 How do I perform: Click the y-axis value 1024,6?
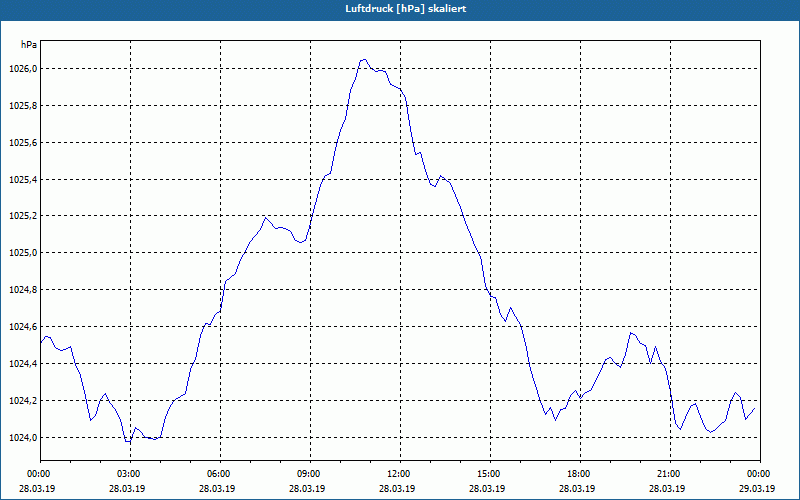point(23,327)
